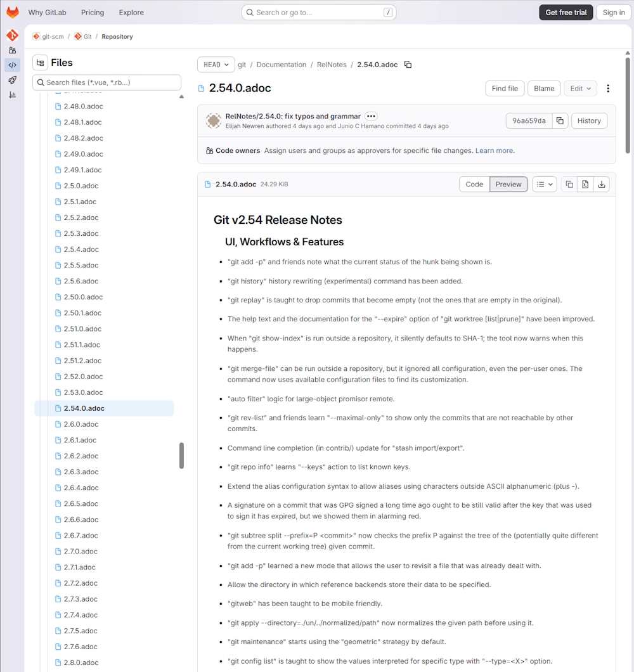Viewport: 634px width, 672px height.
Task: Open the Code section in the sidebar
Action: (12, 65)
